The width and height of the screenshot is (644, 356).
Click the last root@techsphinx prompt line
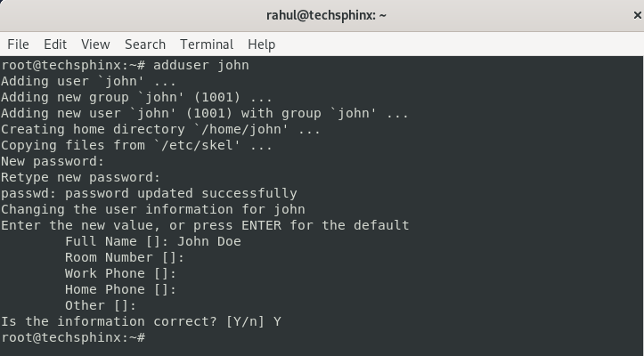(x=73, y=337)
